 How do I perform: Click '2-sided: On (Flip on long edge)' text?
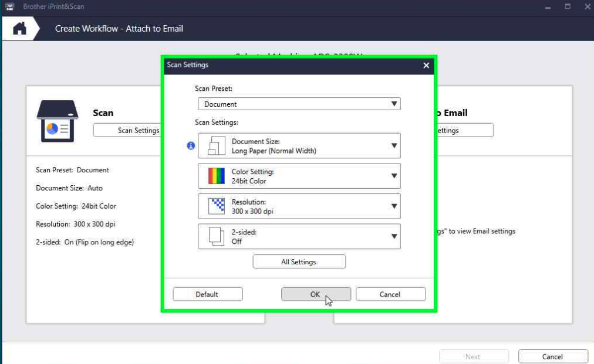tap(85, 242)
